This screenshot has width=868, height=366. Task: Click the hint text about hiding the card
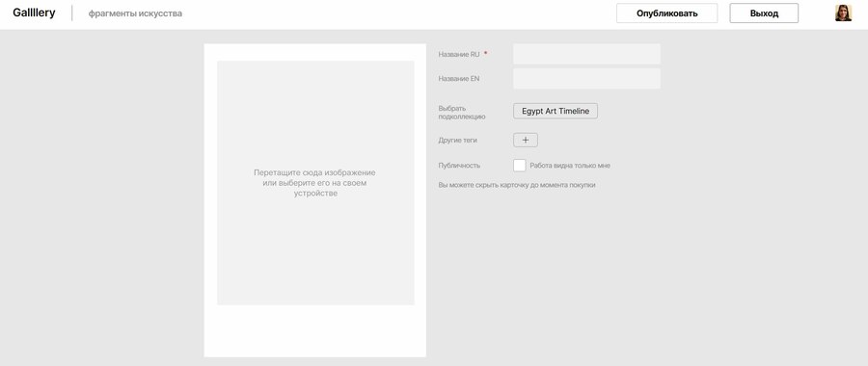point(517,185)
